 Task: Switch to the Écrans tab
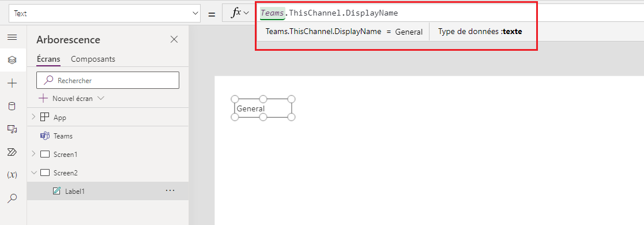click(x=48, y=59)
